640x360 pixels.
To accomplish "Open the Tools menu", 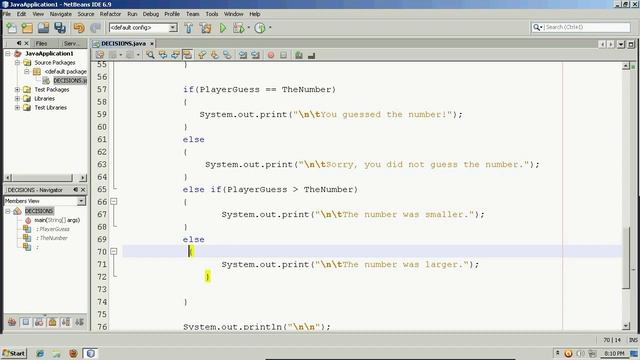I will pyautogui.click(x=211, y=14).
